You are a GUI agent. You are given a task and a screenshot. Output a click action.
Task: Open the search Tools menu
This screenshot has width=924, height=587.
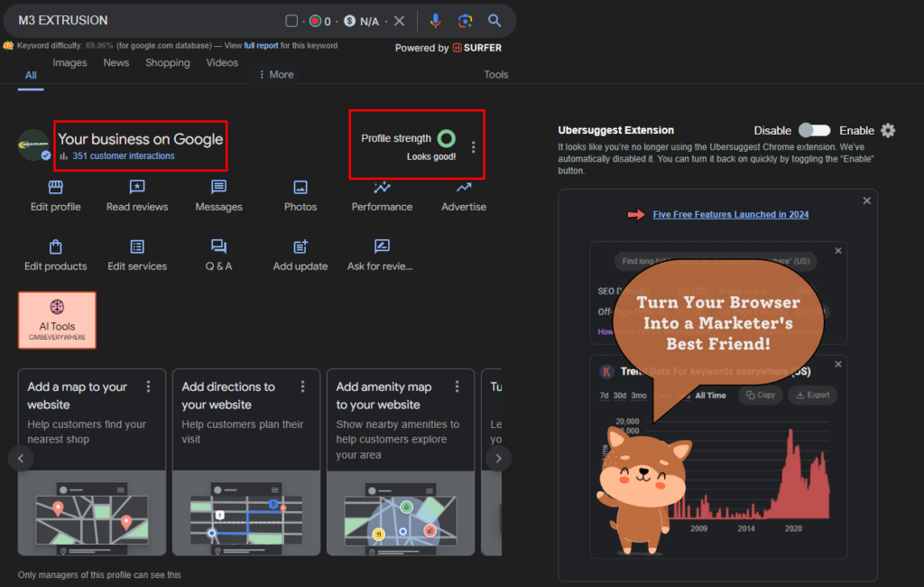tap(496, 74)
